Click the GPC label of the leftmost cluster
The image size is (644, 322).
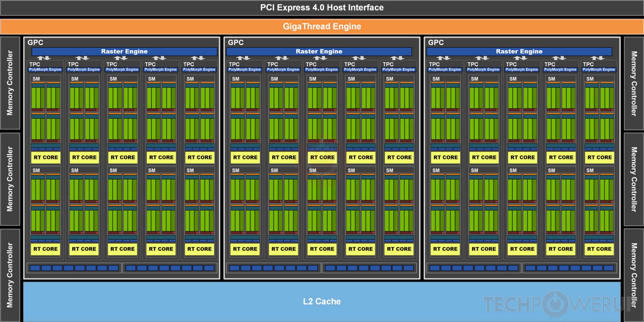click(x=35, y=42)
